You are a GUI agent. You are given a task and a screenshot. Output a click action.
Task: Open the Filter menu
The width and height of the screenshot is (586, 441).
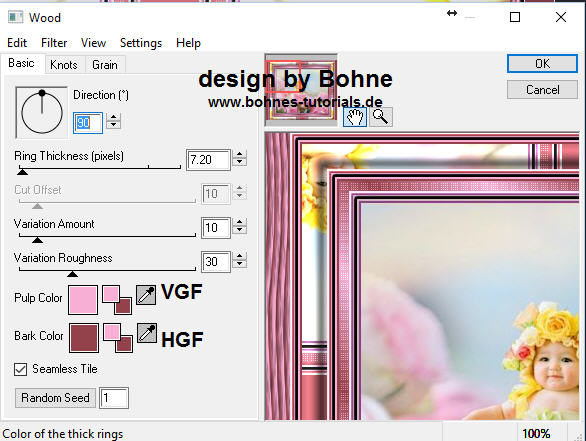54,43
